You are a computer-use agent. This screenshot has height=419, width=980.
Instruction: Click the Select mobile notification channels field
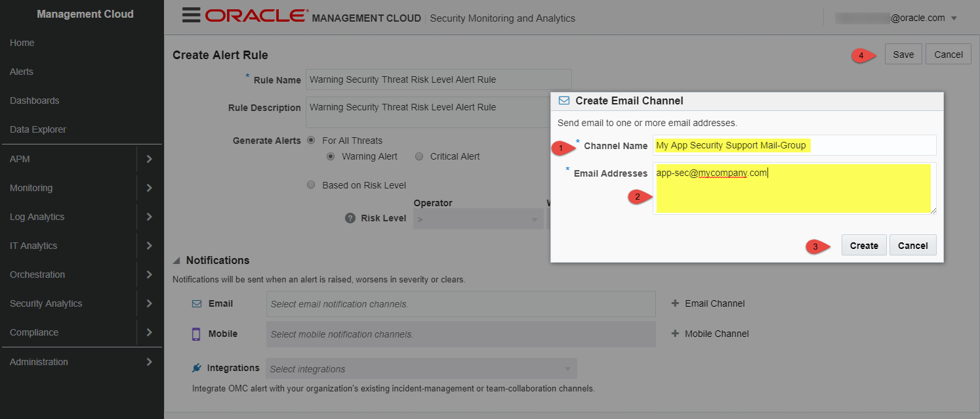tap(460, 334)
